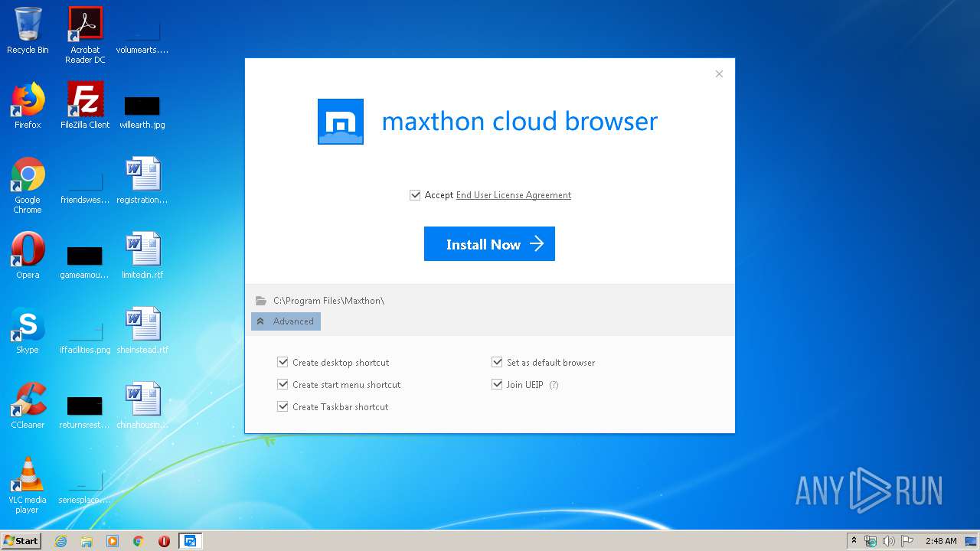The width and height of the screenshot is (980, 551).
Task: Click the Action Center flag icon
Action: [x=906, y=541]
